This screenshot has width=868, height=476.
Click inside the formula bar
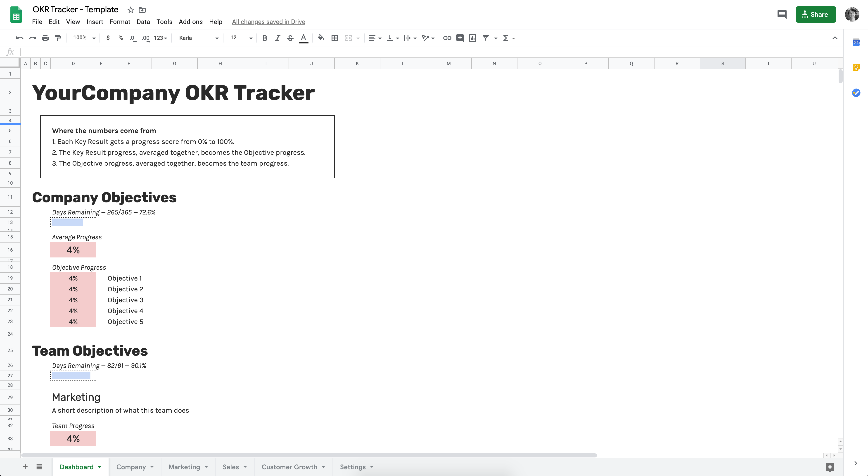pos(404,52)
